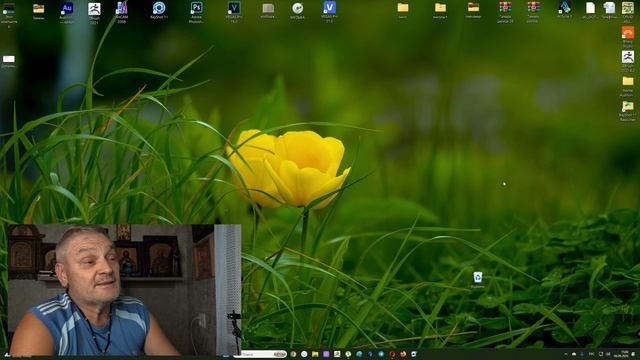Open the round white disc desktop icon
The image size is (640, 360).
click(x=298, y=8)
